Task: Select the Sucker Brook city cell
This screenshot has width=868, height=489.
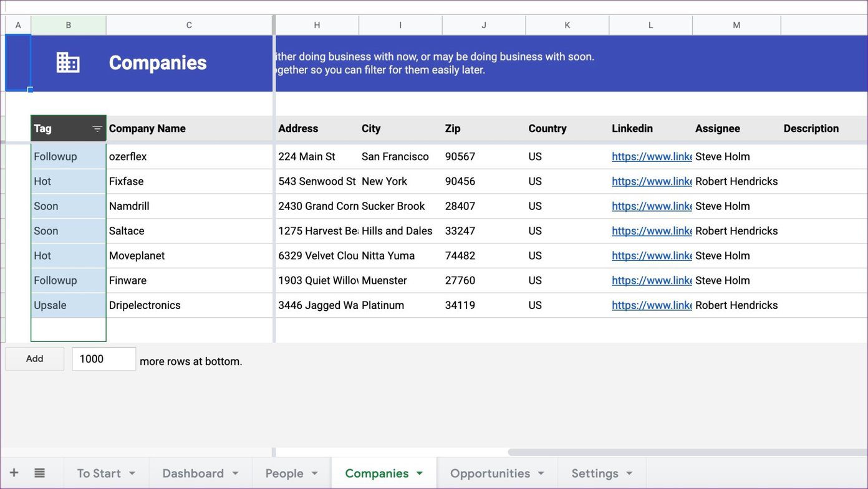Action: (x=400, y=206)
